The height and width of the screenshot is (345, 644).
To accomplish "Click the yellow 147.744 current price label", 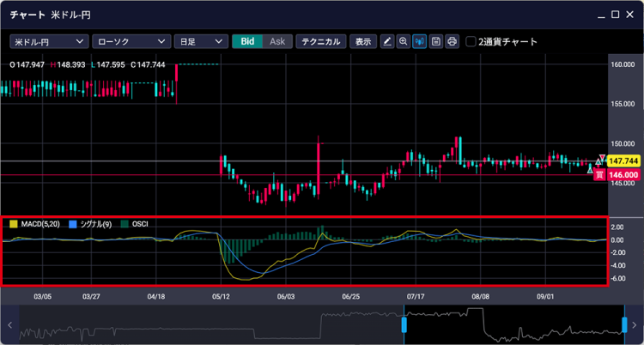I will pyautogui.click(x=623, y=161).
